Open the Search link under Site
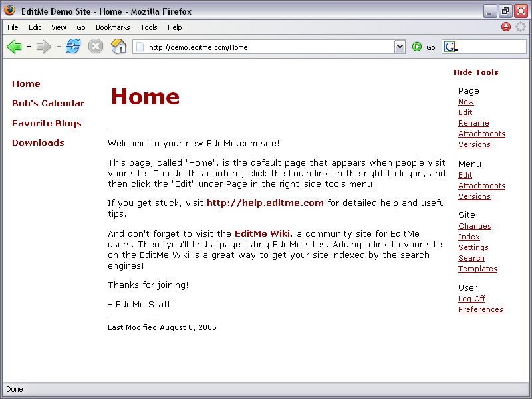532x399 pixels. (471, 258)
